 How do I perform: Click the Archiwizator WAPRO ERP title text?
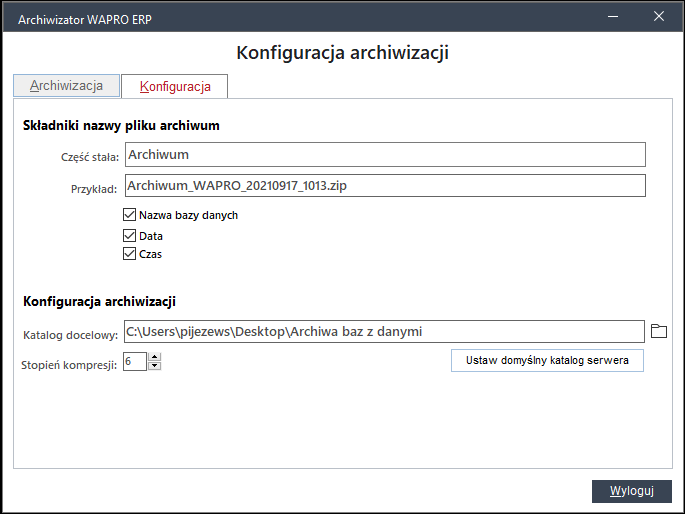85,20
